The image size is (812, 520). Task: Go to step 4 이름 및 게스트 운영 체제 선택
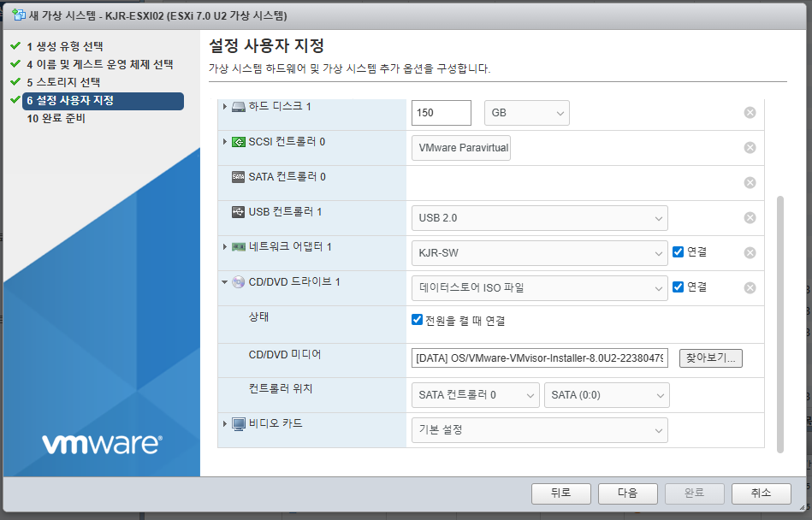[100, 65]
